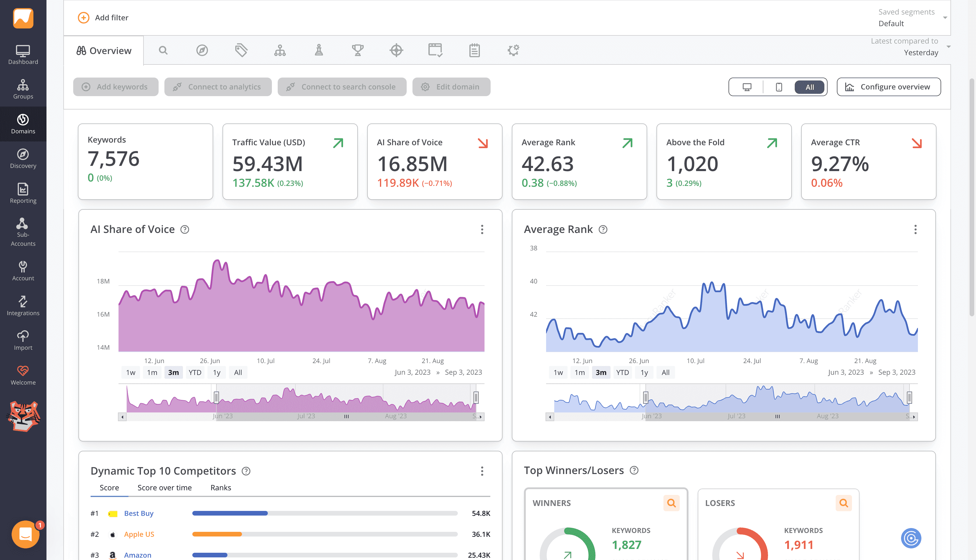This screenshot has height=560, width=976.
Task: Switch device filter to desktop
Action: (x=747, y=87)
